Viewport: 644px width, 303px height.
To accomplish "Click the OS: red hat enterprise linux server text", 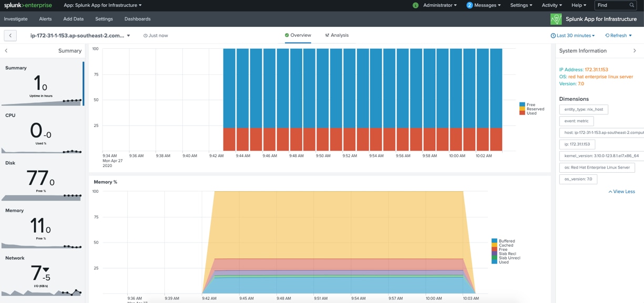I will tap(596, 77).
